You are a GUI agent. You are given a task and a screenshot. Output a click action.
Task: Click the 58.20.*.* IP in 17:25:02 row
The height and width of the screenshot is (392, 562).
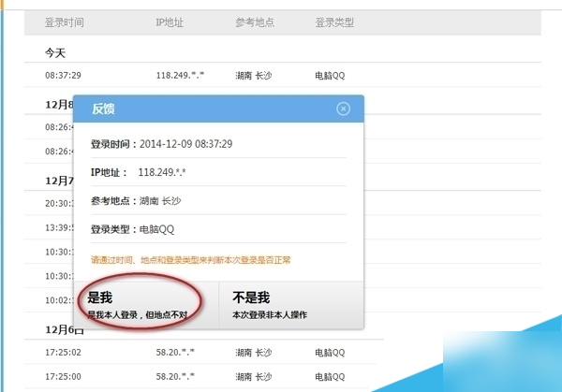pos(175,353)
